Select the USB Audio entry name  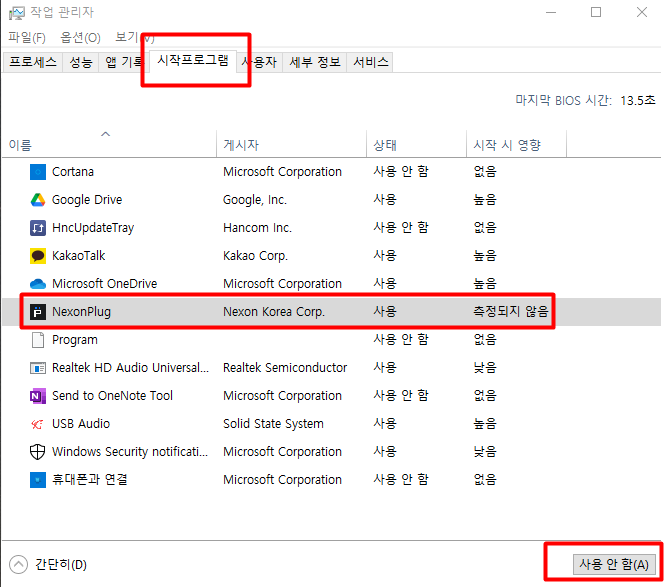pyautogui.click(x=81, y=424)
